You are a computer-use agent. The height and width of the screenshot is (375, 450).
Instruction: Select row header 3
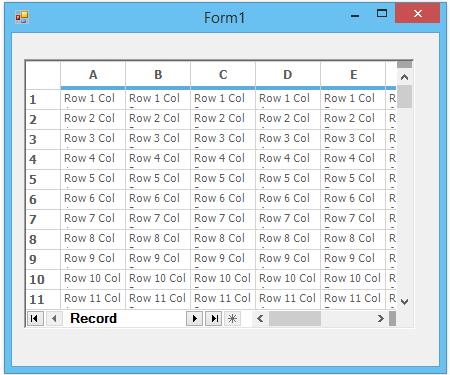pyautogui.click(x=43, y=139)
